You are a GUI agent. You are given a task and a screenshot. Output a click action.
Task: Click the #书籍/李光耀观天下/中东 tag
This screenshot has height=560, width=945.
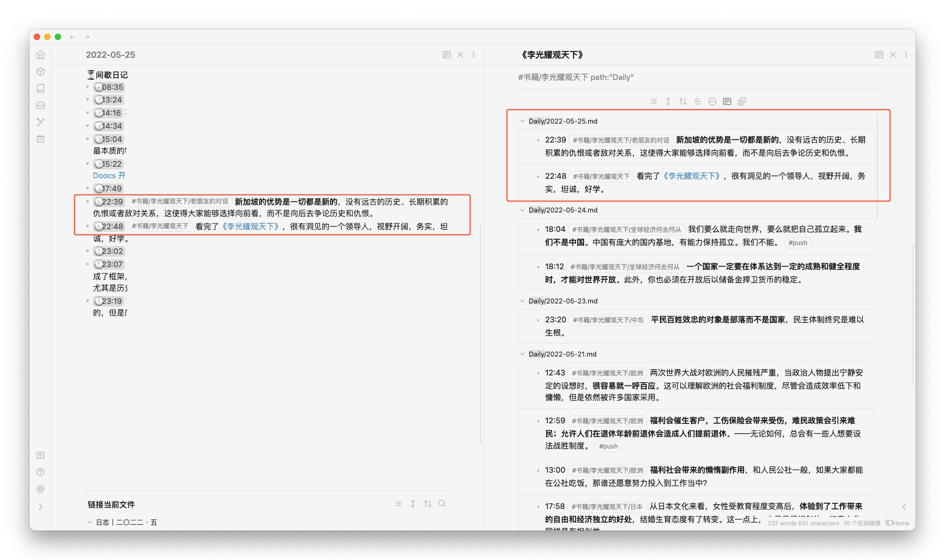[608, 320]
